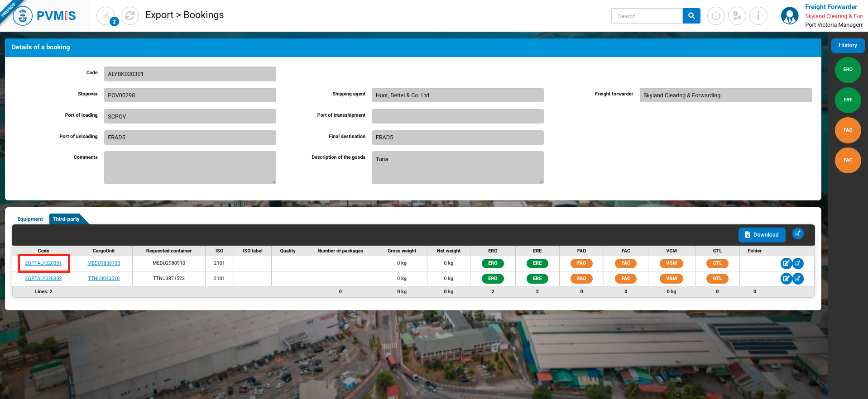Click the power logout icon
Image resolution: width=868 pixels, height=399 pixels.
(716, 16)
